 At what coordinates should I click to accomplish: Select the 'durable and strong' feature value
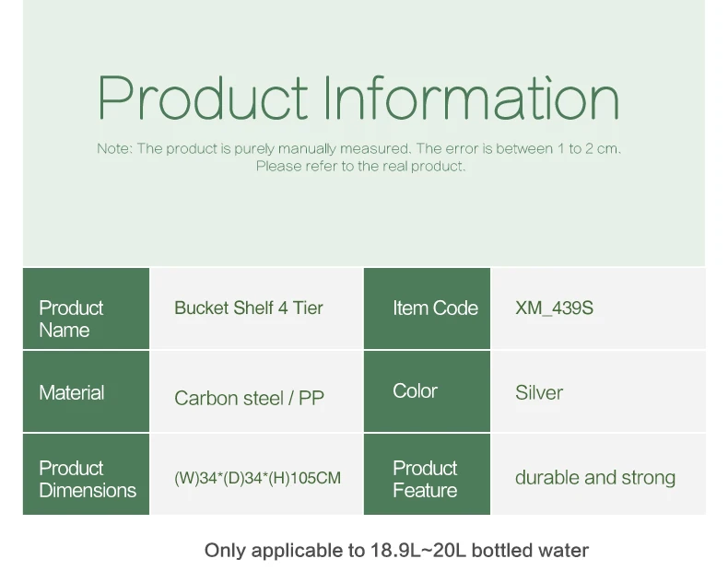(595, 478)
